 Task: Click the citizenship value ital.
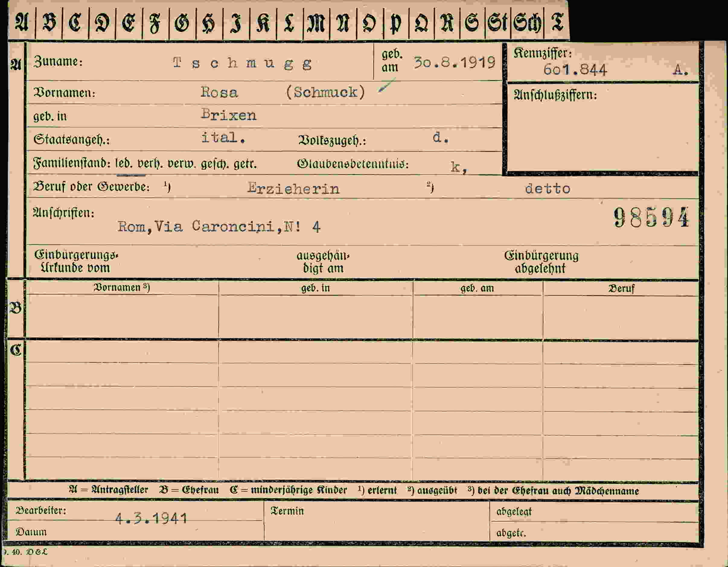click(x=223, y=137)
